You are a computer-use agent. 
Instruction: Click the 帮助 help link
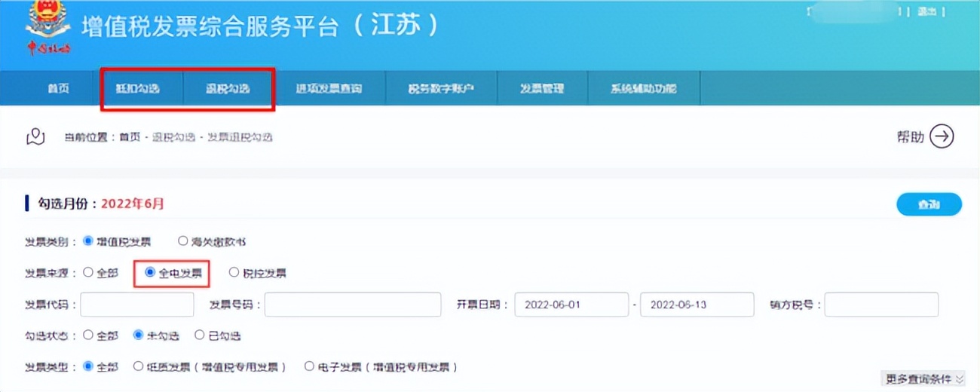[x=910, y=137]
